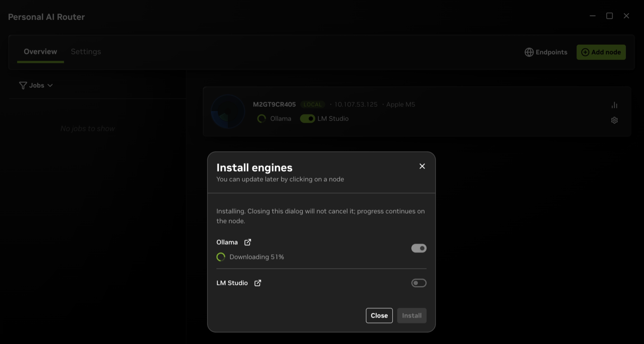Click the LM Studio label in dialog
Image resolution: width=644 pixels, height=344 pixels.
(232, 283)
